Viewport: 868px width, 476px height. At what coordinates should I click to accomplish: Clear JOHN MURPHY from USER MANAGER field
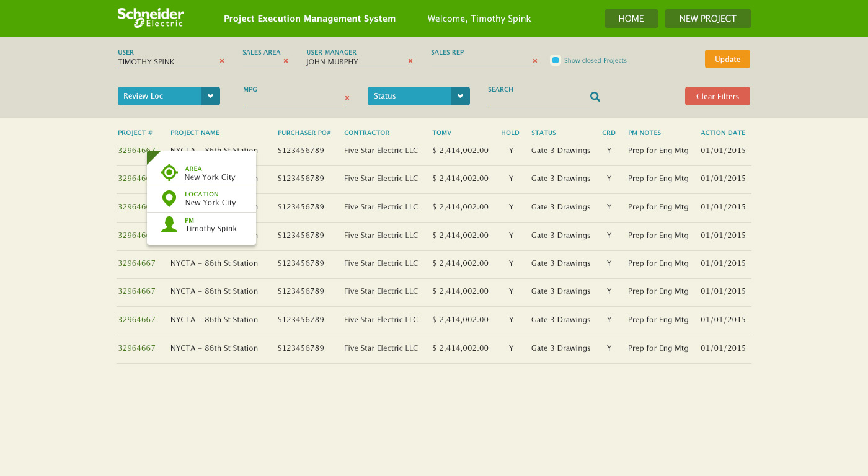(410, 61)
